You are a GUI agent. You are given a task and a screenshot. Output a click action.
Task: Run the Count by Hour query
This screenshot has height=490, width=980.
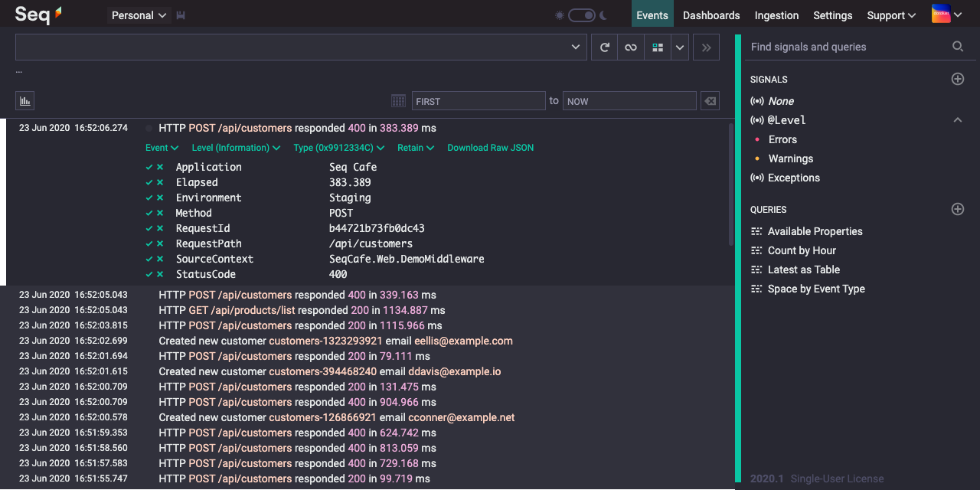(x=802, y=250)
